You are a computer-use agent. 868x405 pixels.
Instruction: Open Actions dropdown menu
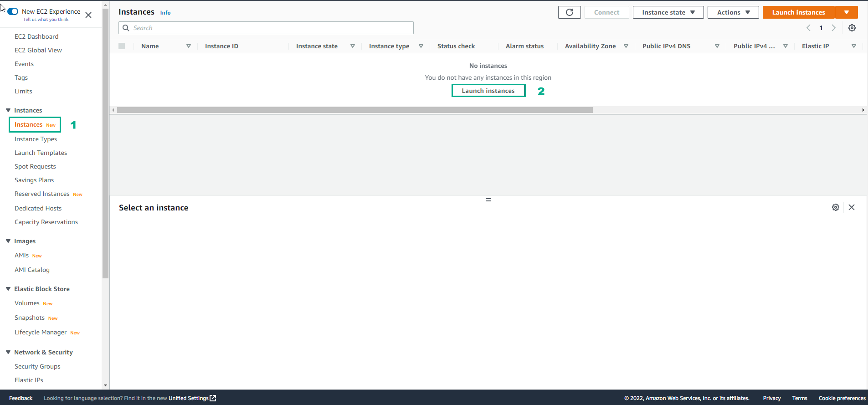[733, 12]
